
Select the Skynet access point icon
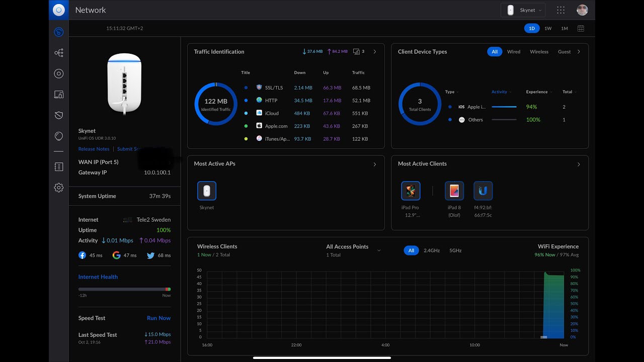[x=207, y=191]
